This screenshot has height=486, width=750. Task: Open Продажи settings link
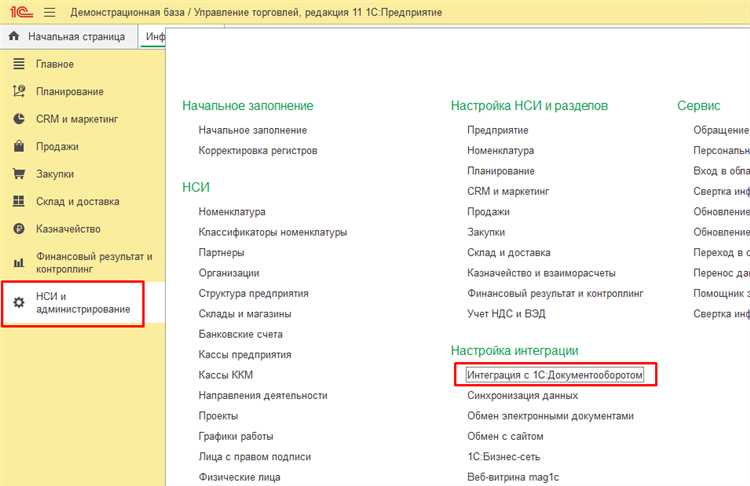click(x=488, y=211)
